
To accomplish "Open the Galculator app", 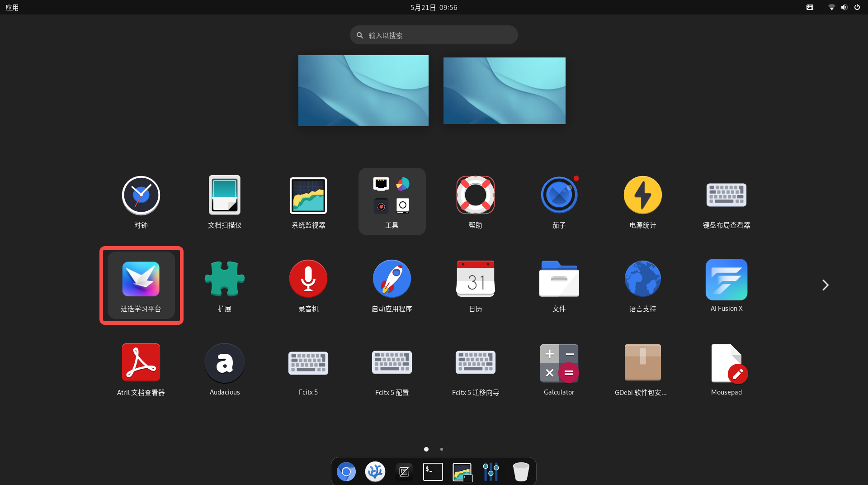I will tap(559, 369).
